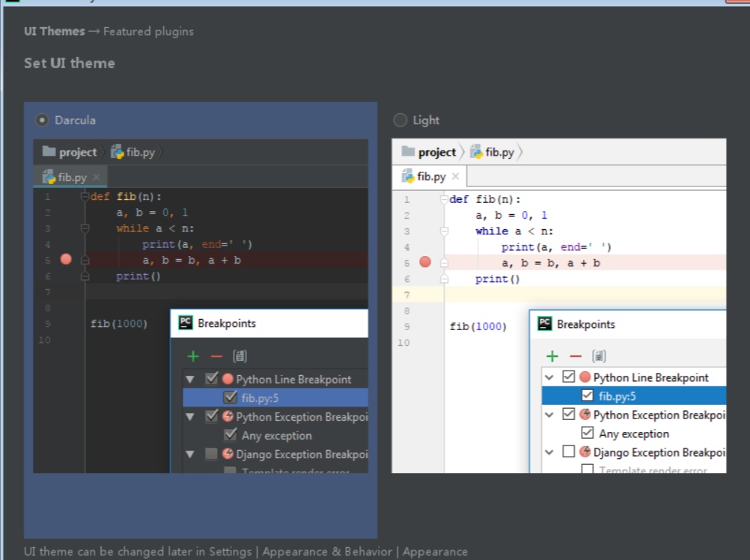The image size is (750, 560).
Task: Click the project folder icon in Light preview
Action: [408, 151]
